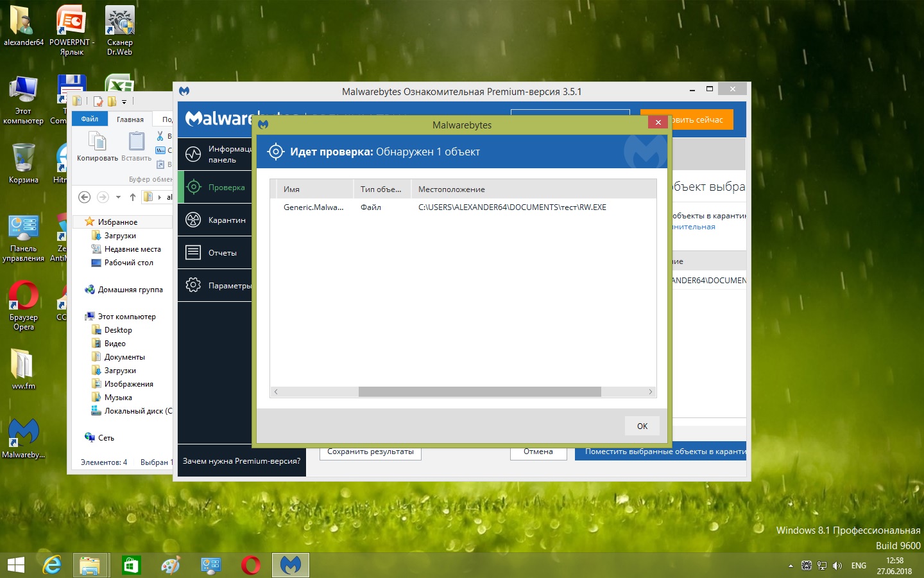Click Сохранить результаты button
924x578 pixels.
coord(370,452)
